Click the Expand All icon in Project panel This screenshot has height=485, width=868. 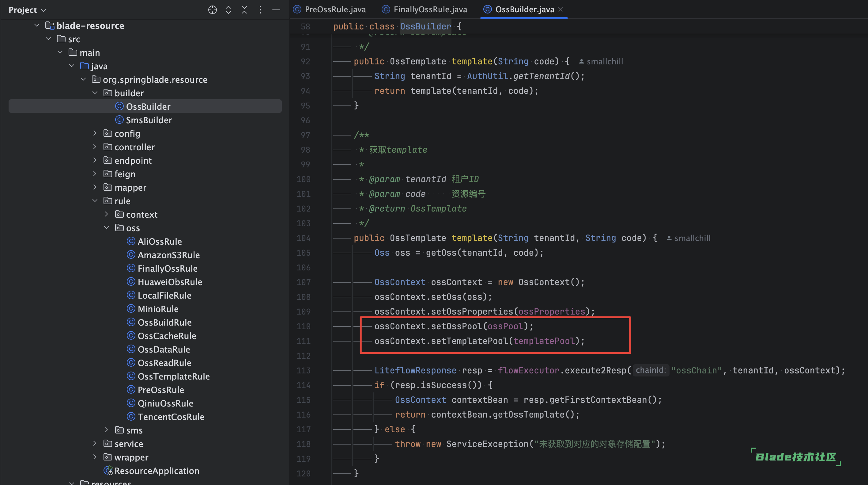tap(228, 10)
